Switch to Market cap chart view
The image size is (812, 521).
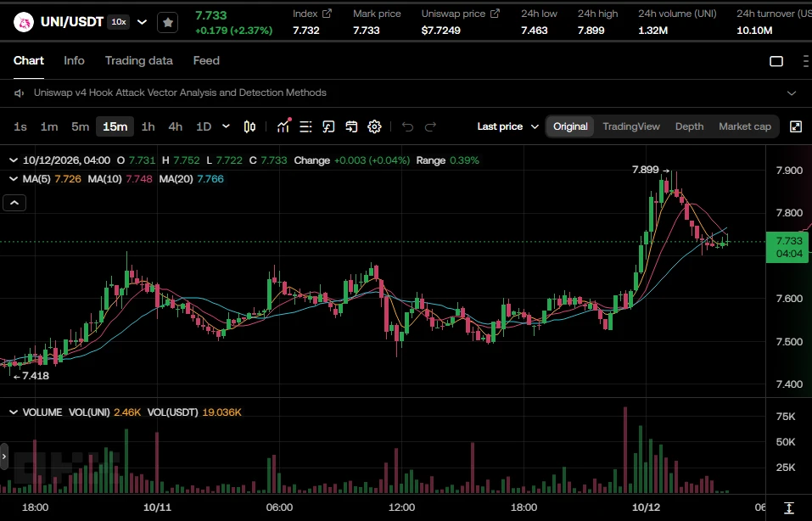click(745, 126)
